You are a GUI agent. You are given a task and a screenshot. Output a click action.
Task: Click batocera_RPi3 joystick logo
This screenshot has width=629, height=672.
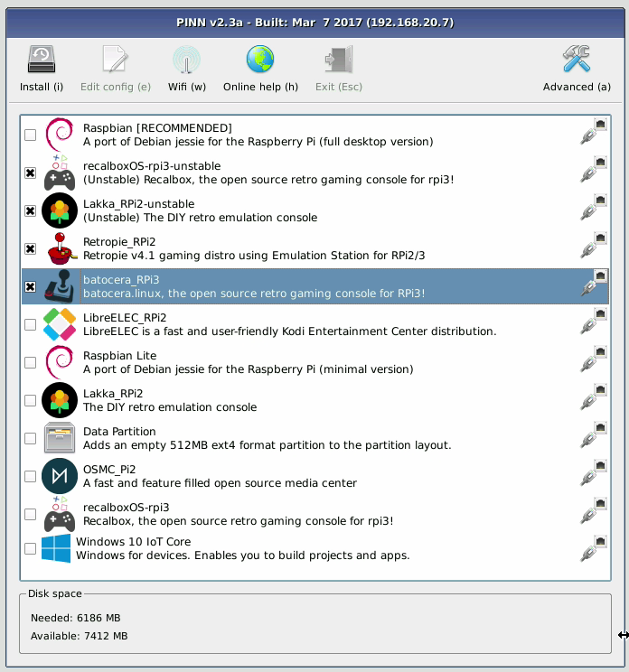click(61, 286)
